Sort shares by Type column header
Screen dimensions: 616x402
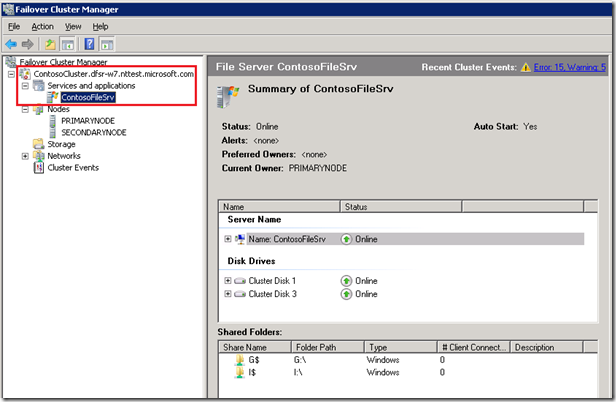coord(401,347)
